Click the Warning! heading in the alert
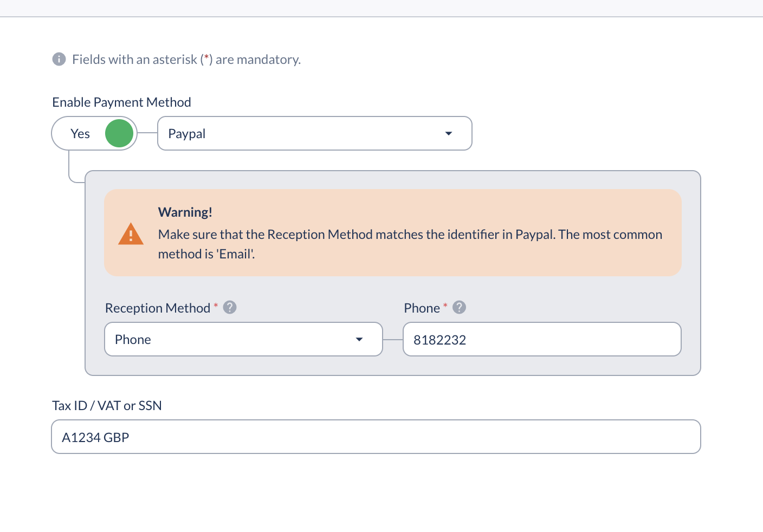Image resolution: width=763 pixels, height=532 pixels. click(x=185, y=212)
